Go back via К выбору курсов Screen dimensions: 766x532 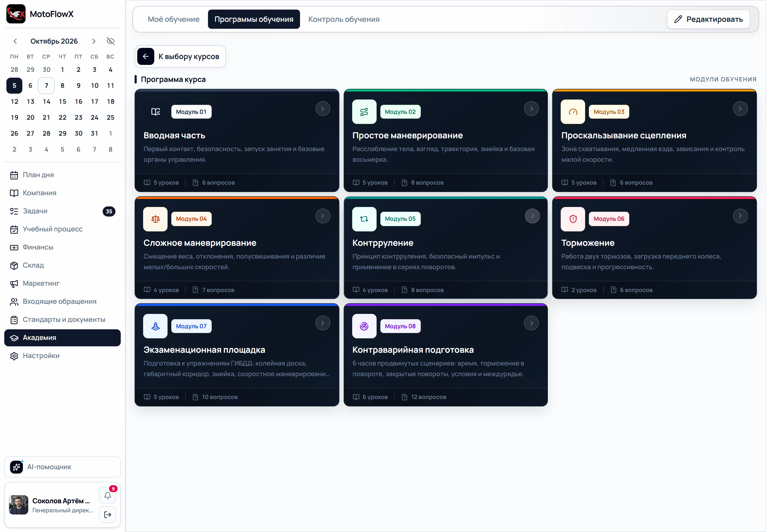[180, 56]
